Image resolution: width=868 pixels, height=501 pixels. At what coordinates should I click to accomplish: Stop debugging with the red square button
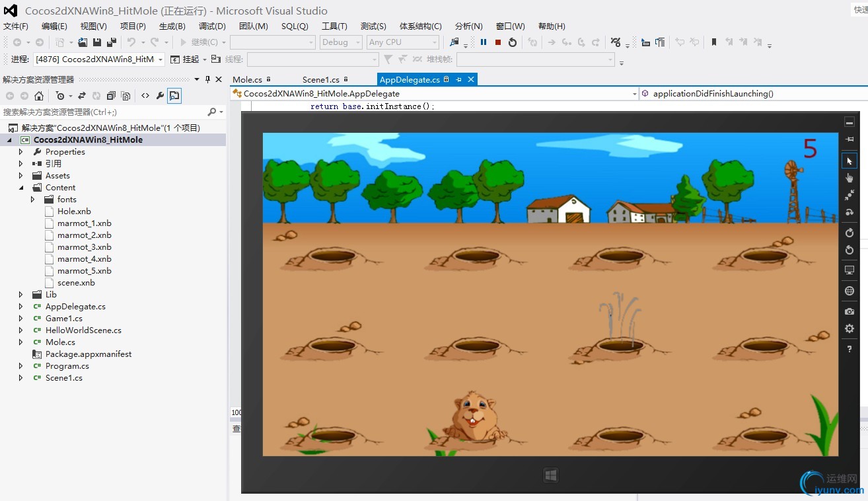[x=498, y=42]
